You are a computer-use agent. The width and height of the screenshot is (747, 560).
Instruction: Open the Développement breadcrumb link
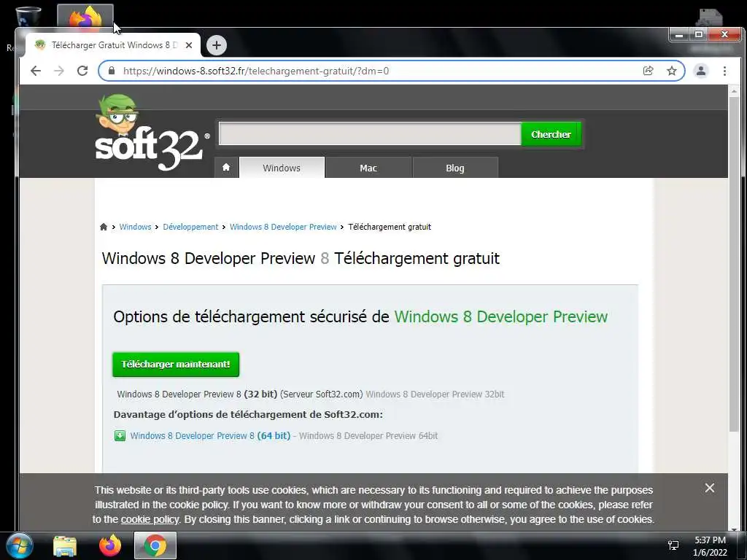(x=190, y=227)
